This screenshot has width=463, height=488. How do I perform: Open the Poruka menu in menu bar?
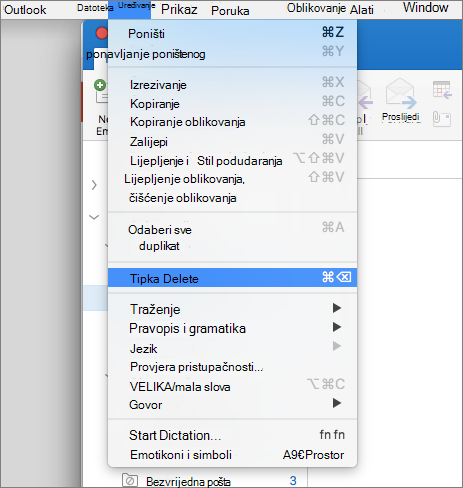point(230,11)
